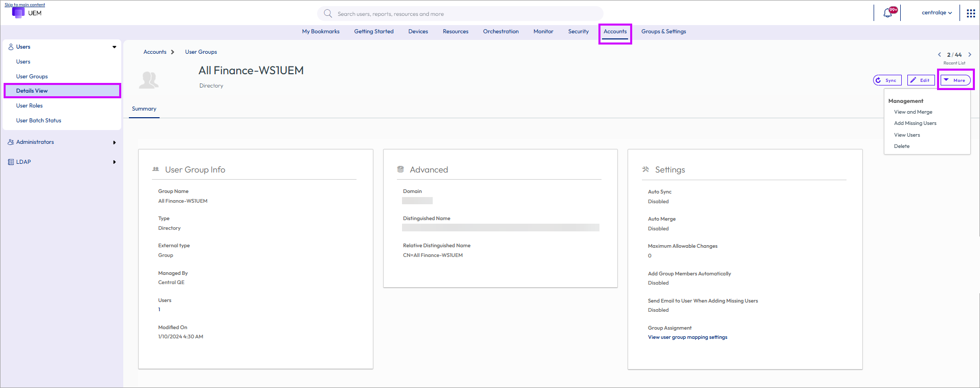
Task: Click Skip to main content link
Action: [25, 5]
